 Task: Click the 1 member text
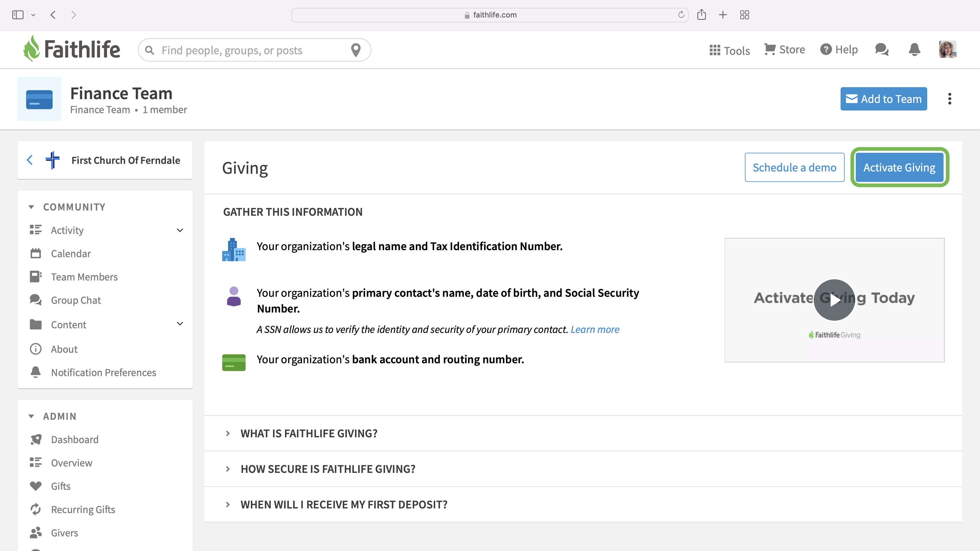165,110
